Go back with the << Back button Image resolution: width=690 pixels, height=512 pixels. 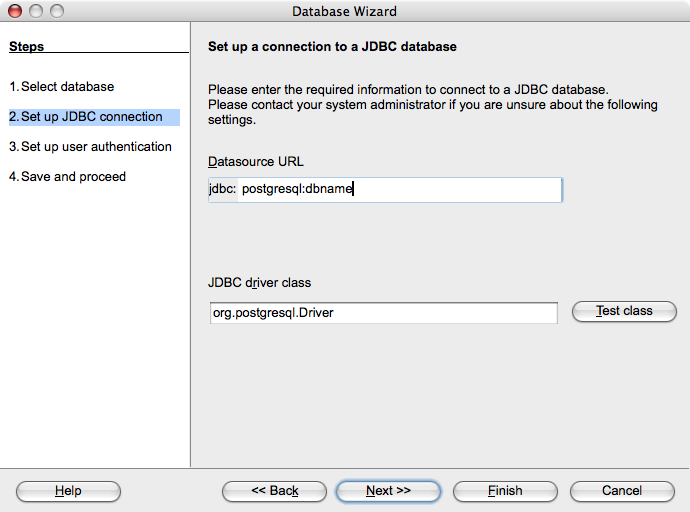[274, 491]
